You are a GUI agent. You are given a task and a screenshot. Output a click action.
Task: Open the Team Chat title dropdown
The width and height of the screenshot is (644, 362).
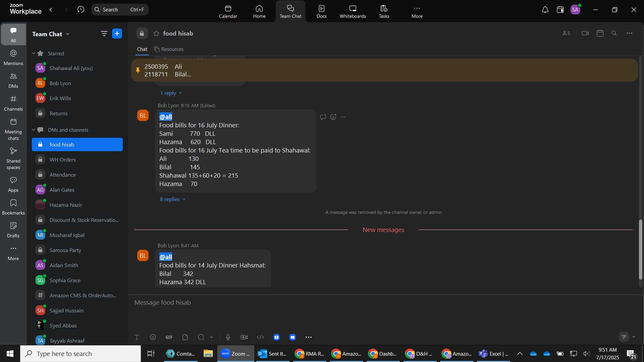(68, 34)
